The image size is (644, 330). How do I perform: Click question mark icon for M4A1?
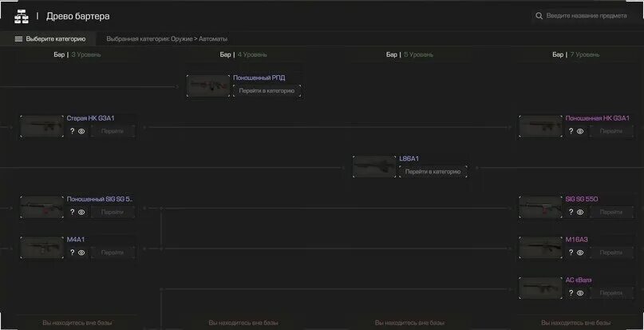[x=73, y=252]
